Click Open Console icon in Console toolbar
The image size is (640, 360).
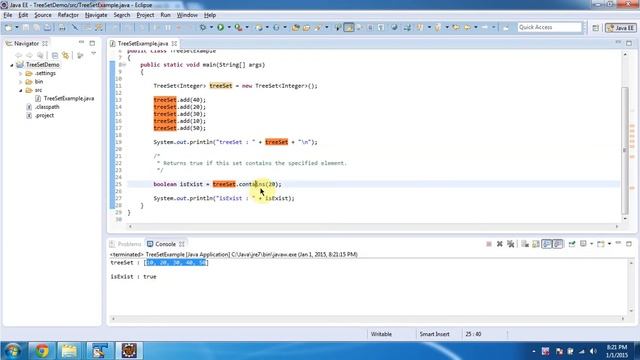click(x=600, y=244)
